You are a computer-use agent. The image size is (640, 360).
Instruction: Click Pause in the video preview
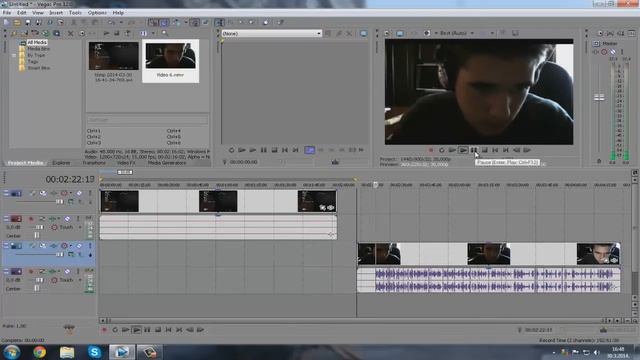click(x=473, y=150)
